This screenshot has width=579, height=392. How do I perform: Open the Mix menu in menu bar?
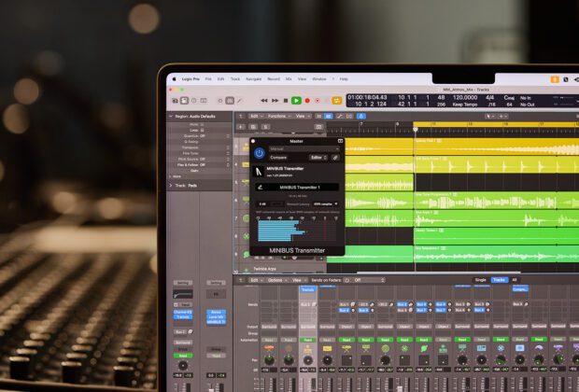coord(289,78)
